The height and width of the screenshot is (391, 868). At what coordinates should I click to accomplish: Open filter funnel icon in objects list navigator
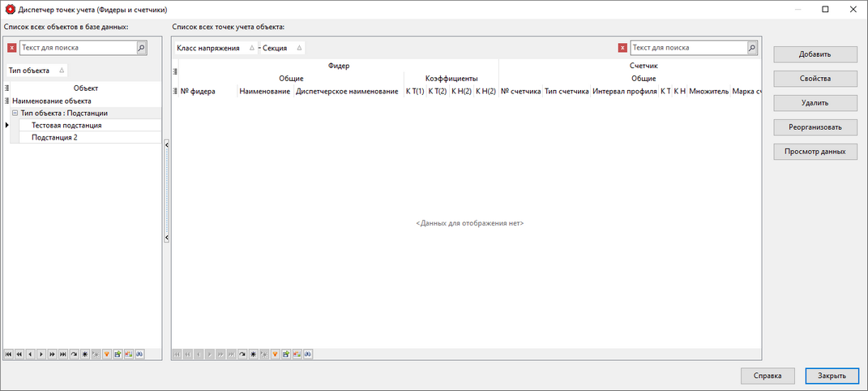click(x=106, y=354)
